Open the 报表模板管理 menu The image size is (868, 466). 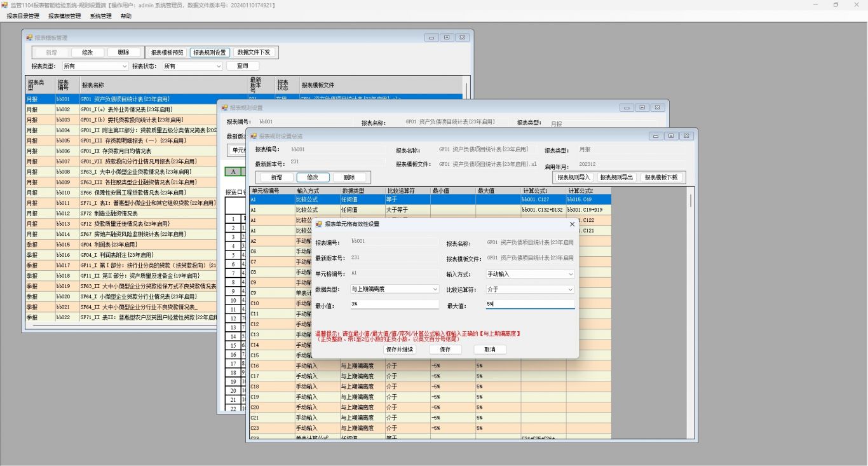[x=65, y=16]
